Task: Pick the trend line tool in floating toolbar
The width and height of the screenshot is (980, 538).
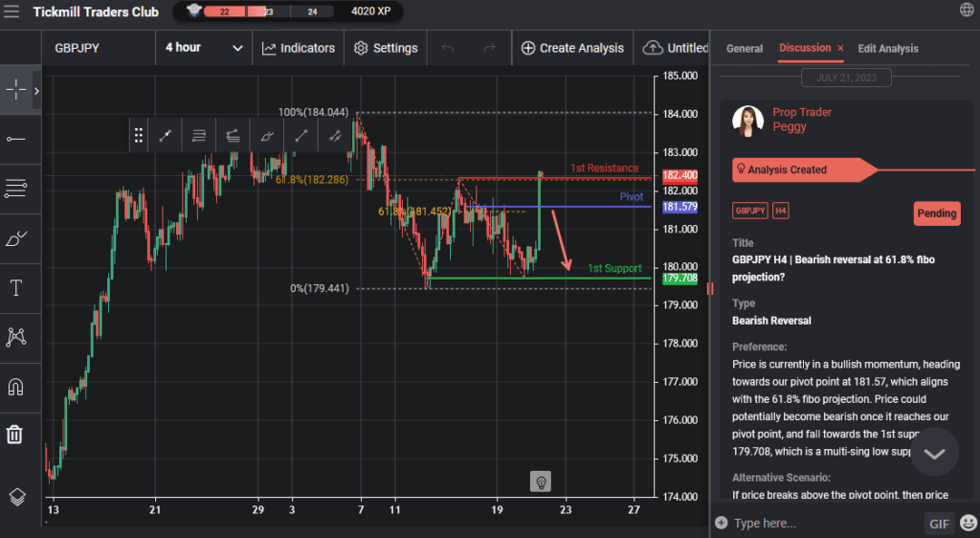Action: point(301,135)
